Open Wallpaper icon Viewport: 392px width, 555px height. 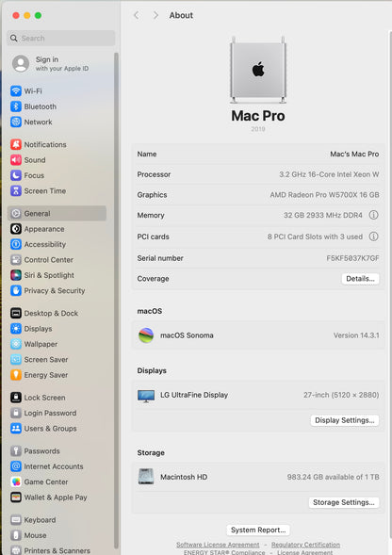16,344
